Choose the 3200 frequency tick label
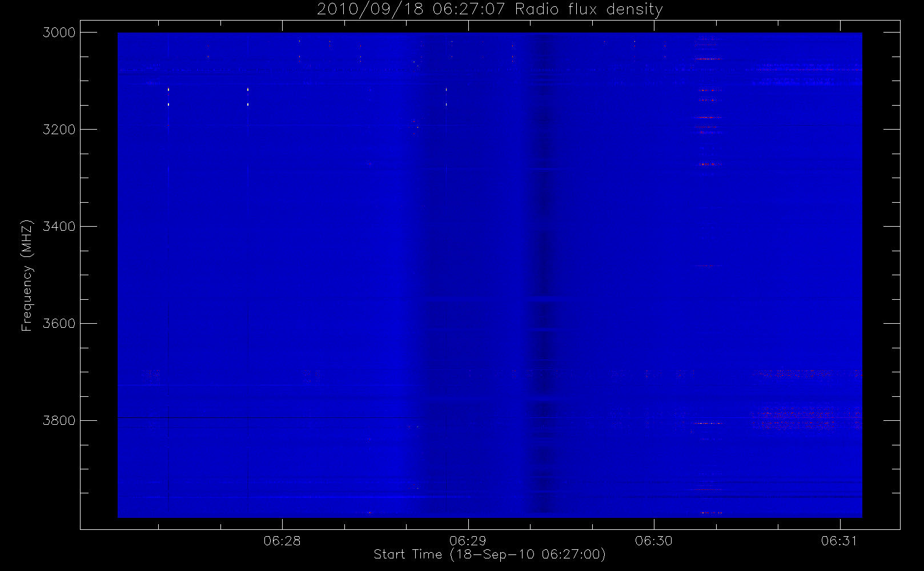 tap(59, 130)
